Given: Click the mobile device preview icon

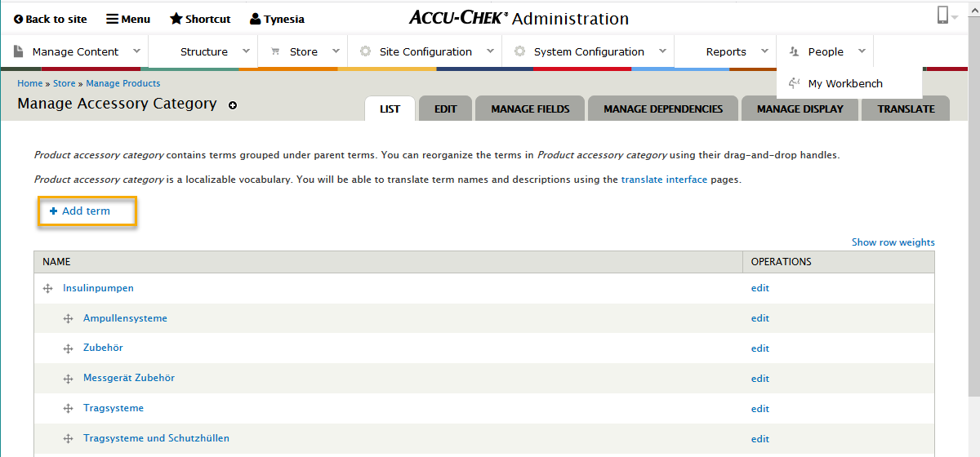Looking at the screenshot, I should click(942, 16).
